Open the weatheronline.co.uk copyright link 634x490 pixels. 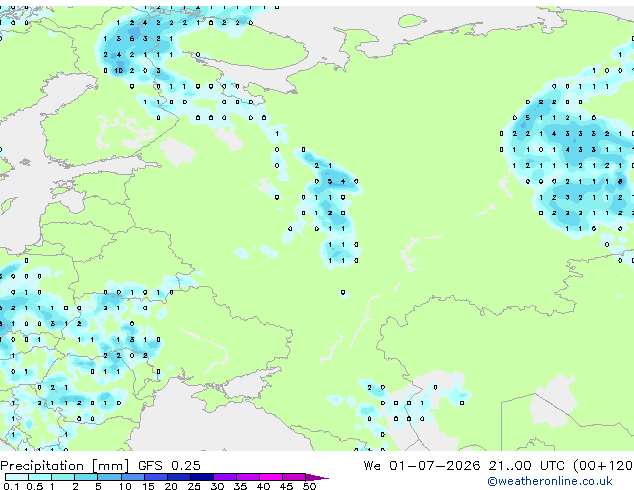550,481
